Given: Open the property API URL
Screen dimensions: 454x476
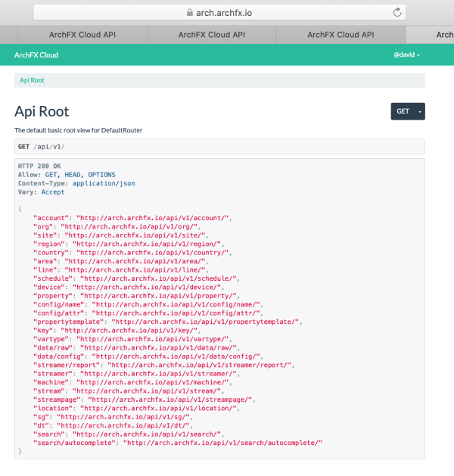Looking at the screenshot, I should click(158, 296).
